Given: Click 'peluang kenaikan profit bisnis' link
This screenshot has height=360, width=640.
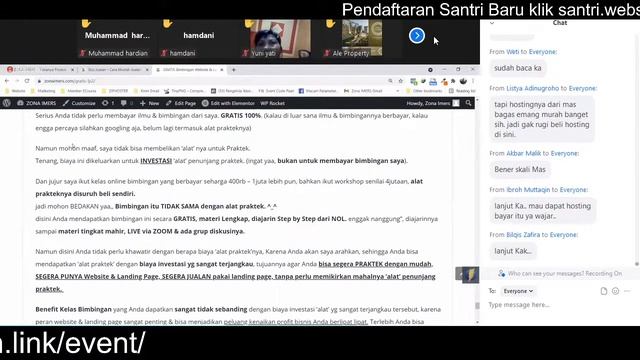Looking at the screenshot, I should (x=296, y=322).
